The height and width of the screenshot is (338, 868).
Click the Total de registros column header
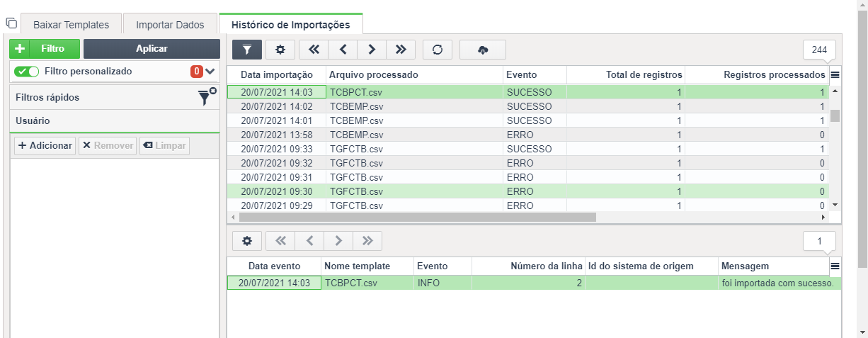(x=626, y=74)
